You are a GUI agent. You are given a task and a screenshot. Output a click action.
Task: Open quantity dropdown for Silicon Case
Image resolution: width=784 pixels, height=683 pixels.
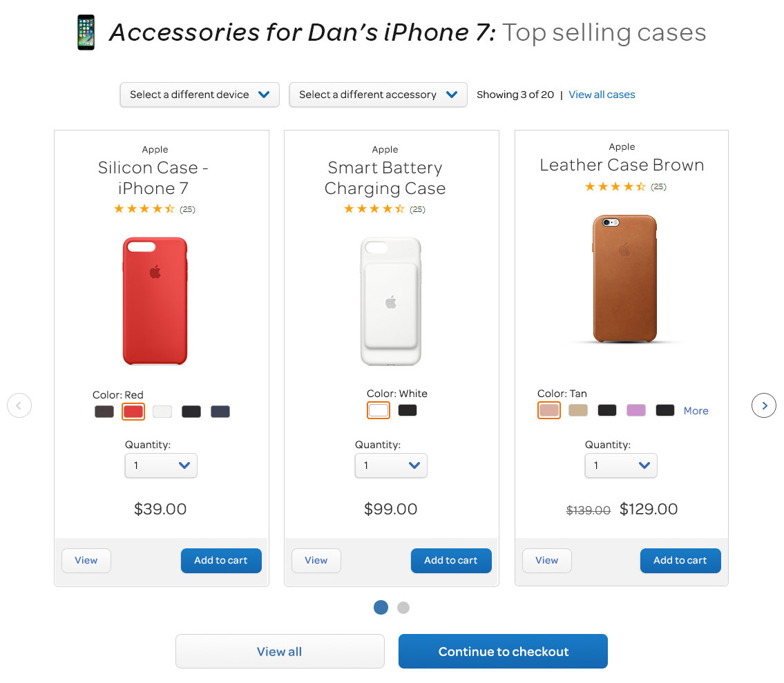(x=161, y=465)
